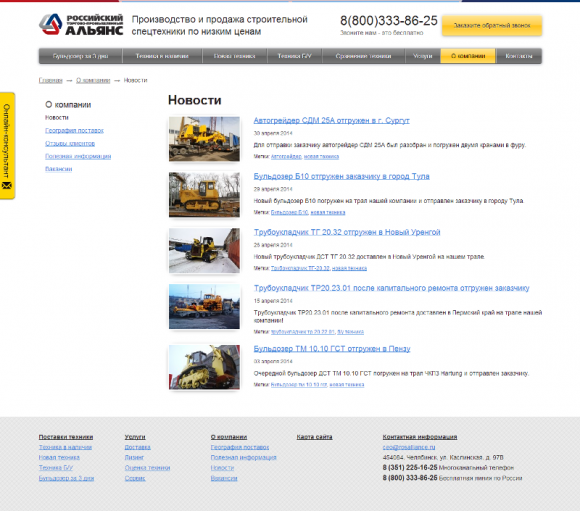The width and height of the screenshot is (580, 511).
Task: Open the autograder СДМ 25А thumbnail image
Action: click(204, 139)
